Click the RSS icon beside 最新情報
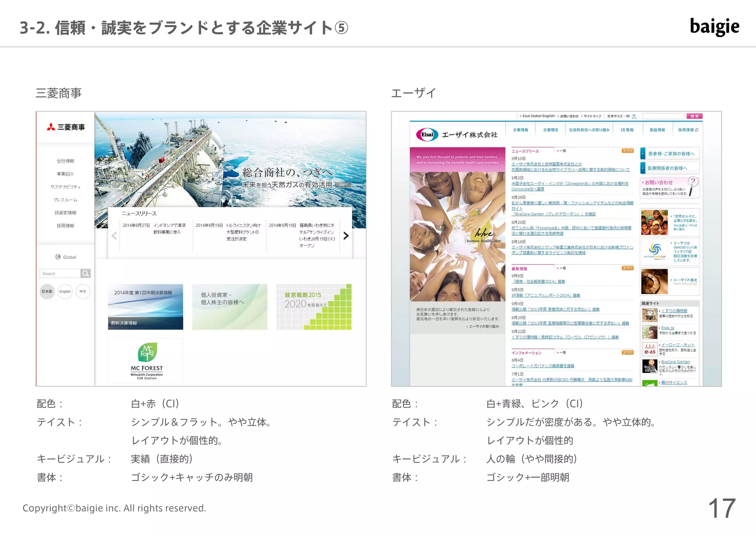756x535 pixels. (628, 268)
